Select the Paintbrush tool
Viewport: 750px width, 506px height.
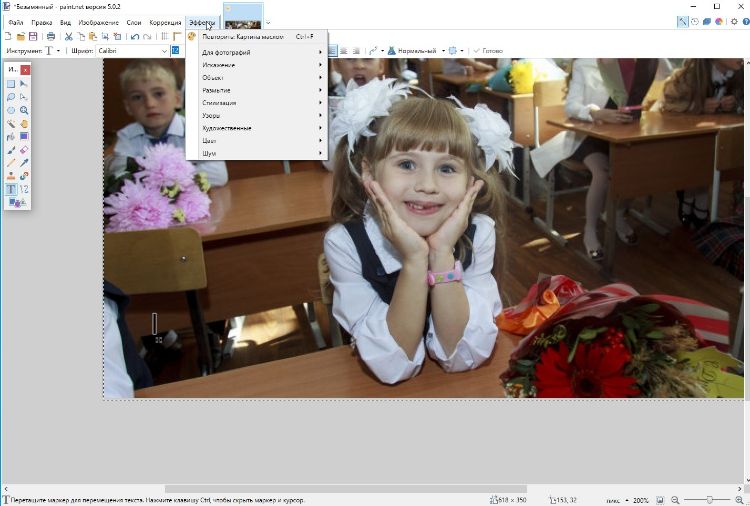[11, 150]
